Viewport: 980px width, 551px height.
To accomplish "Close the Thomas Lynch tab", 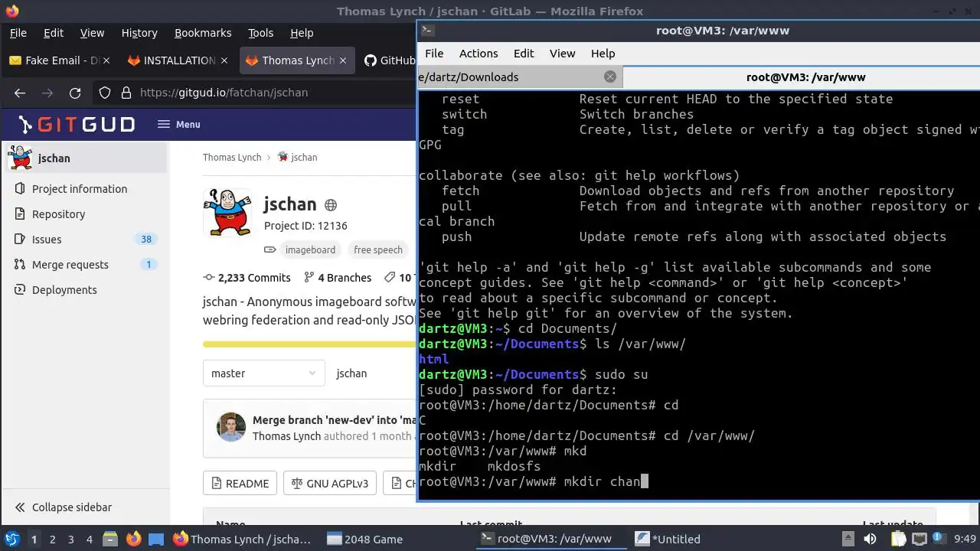I will 342,60.
